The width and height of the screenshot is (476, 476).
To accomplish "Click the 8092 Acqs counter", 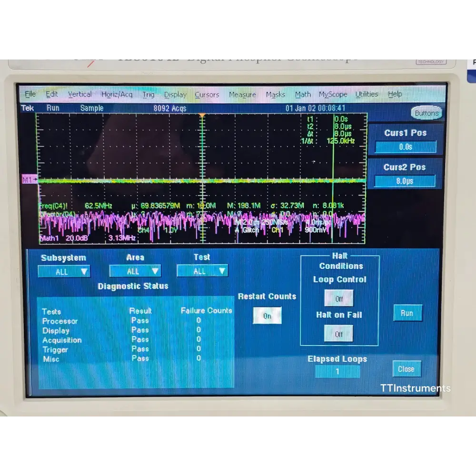I will (170, 109).
